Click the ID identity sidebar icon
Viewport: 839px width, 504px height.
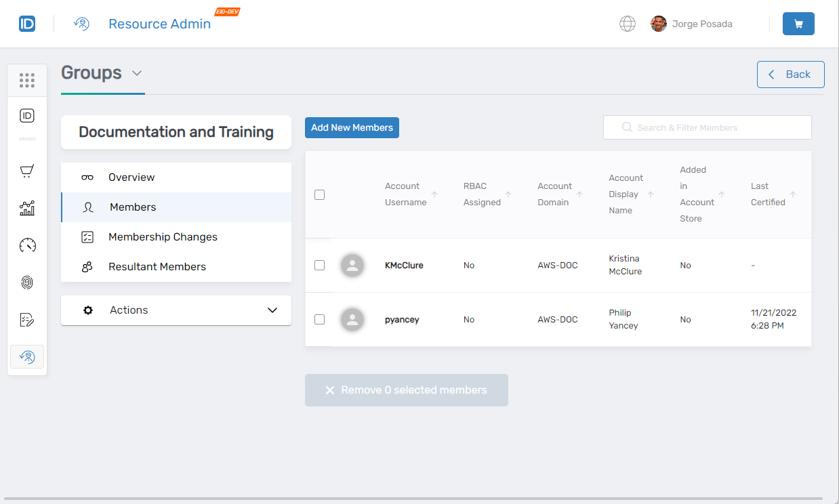coord(27,116)
